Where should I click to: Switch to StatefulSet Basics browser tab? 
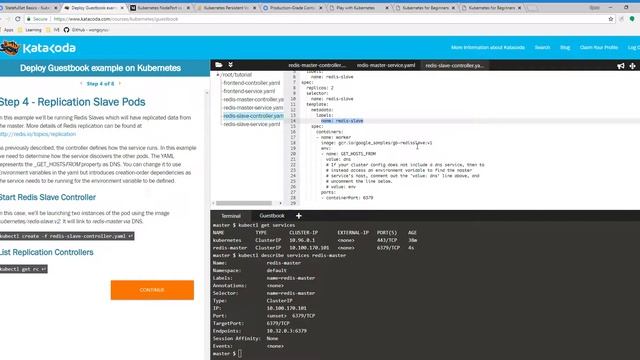point(29,8)
